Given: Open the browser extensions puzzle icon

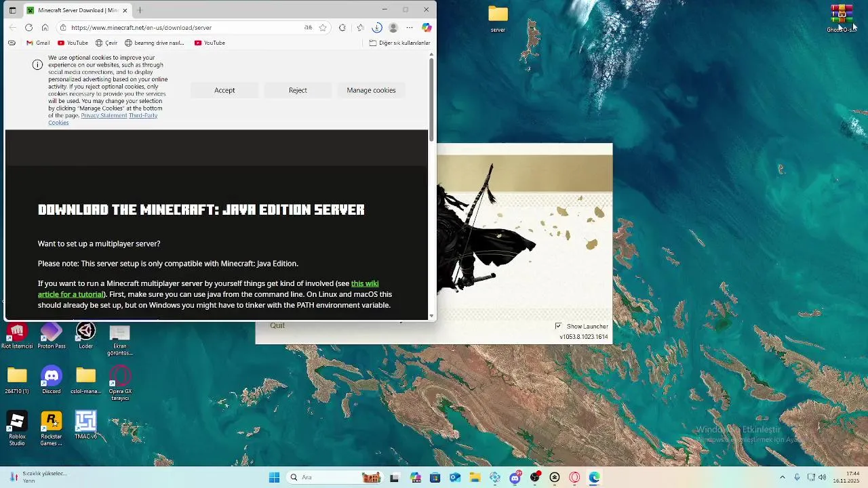Looking at the screenshot, I should point(342,28).
